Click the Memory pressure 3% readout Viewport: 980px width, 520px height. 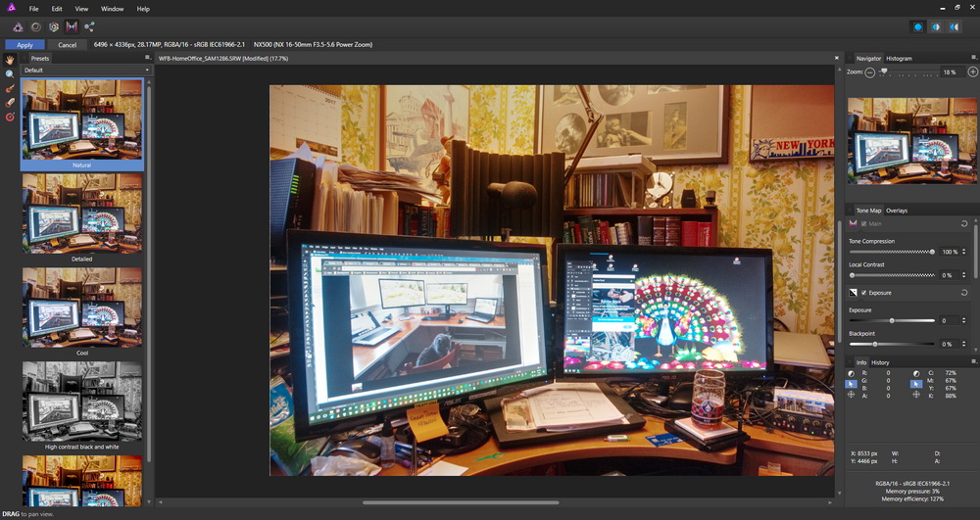(x=910, y=492)
